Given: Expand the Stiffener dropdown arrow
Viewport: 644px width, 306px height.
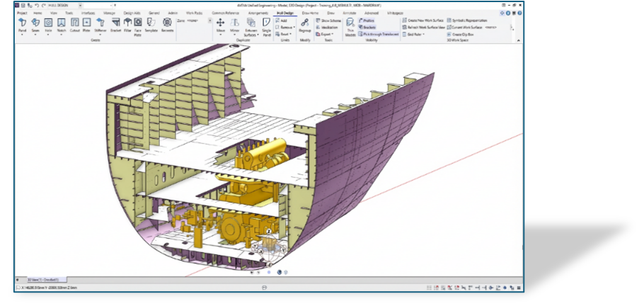Looking at the screenshot, I should 101,35.
